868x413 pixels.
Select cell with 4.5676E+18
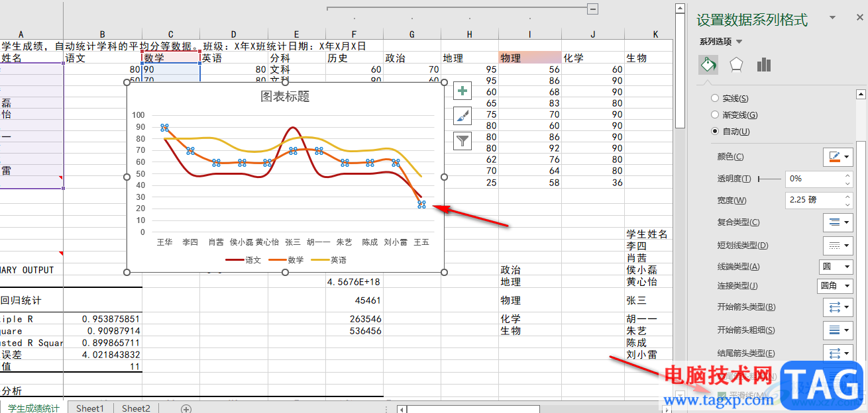(x=354, y=282)
